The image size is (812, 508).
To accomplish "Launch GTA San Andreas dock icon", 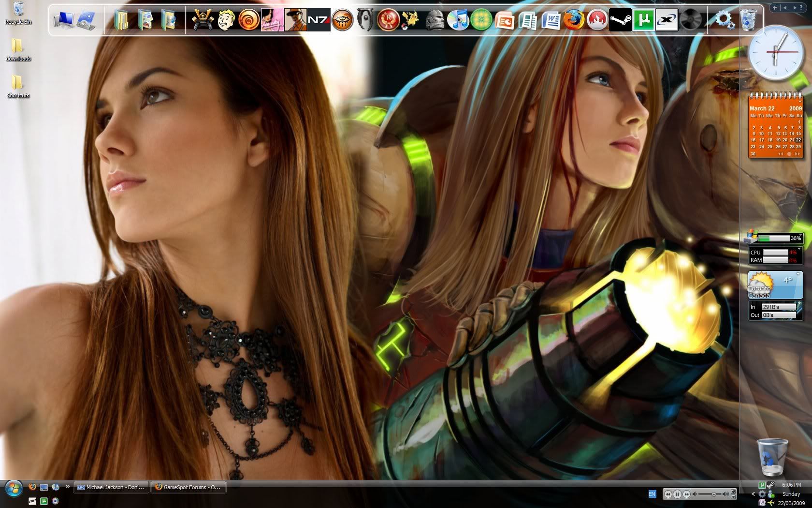I will (295, 20).
